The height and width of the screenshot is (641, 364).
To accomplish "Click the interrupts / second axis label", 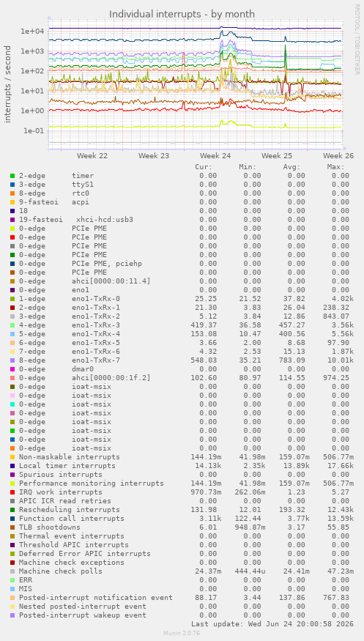I will pos(8,84).
